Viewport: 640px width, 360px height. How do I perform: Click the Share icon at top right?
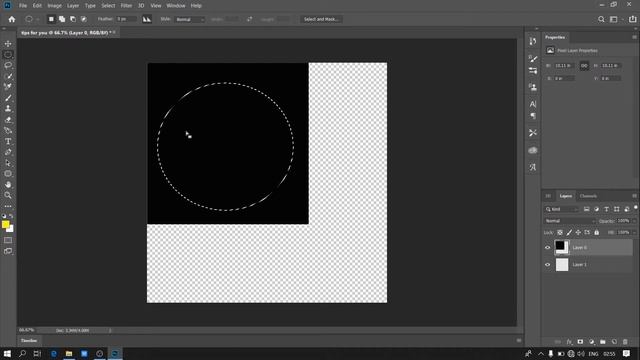point(632,19)
